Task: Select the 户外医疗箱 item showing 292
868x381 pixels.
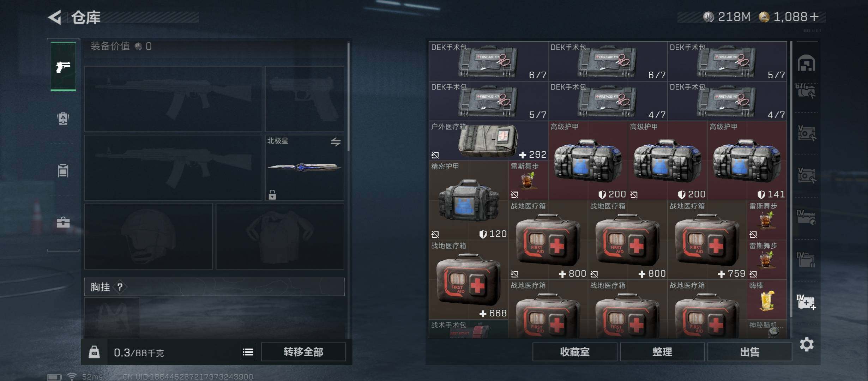Action: pyautogui.click(x=488, y=141)
